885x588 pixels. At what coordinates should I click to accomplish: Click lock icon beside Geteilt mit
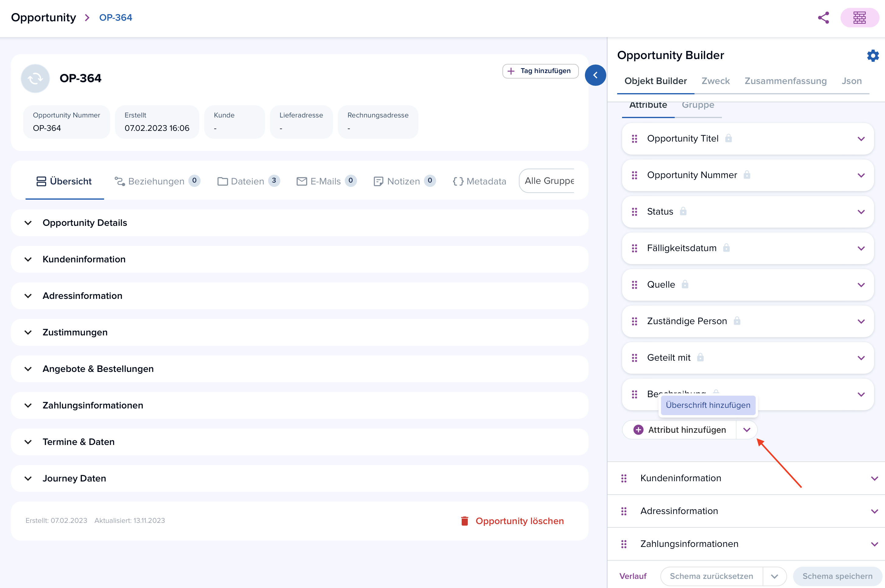(700, 357)
